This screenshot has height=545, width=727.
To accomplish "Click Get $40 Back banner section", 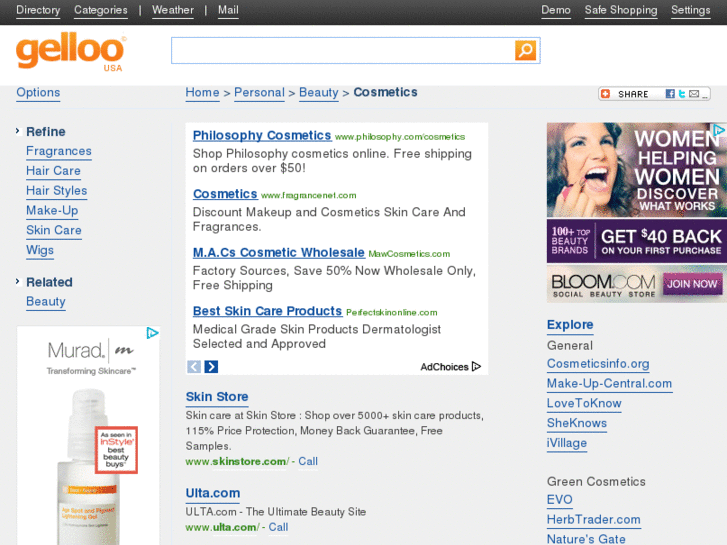I will 637,241.
